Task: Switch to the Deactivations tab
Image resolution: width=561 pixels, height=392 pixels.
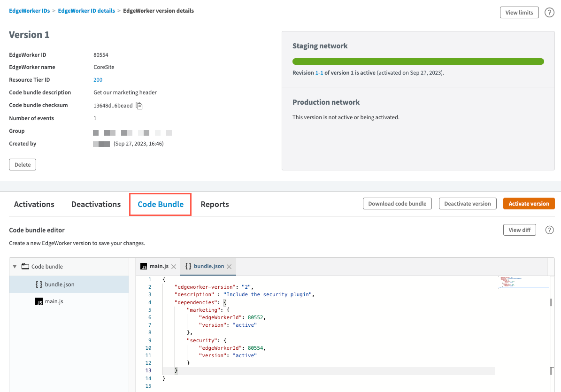Action: click(96, 204)
